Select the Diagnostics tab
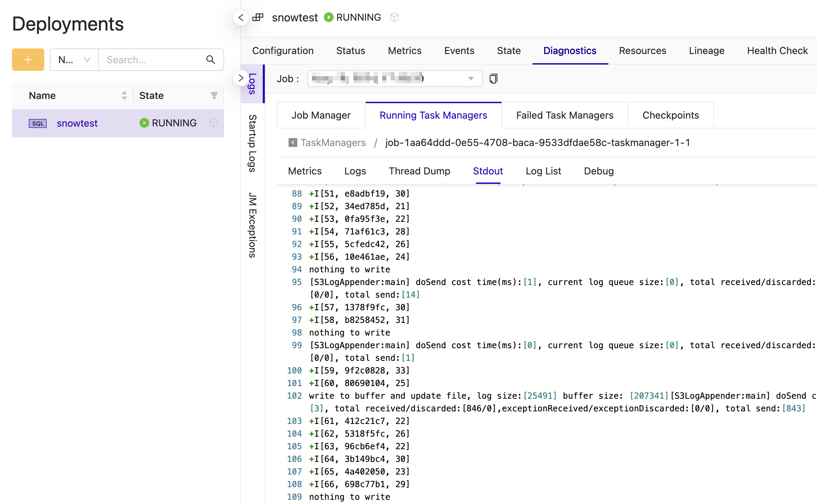Screen dimensions: 817x504 (570, 51)
